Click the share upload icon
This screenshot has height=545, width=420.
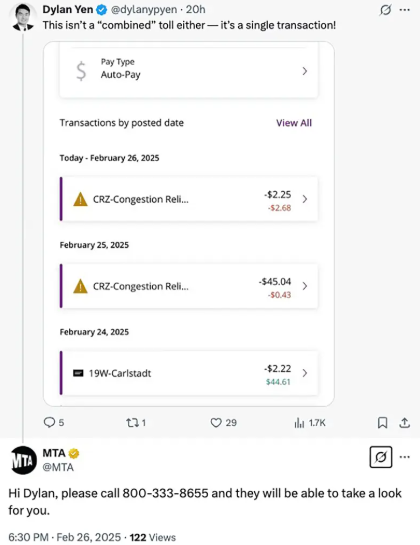click(x=404, y=423)
